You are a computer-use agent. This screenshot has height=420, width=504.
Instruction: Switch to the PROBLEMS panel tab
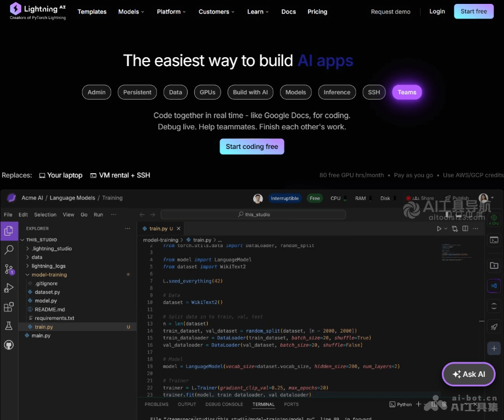coord(157,404)
